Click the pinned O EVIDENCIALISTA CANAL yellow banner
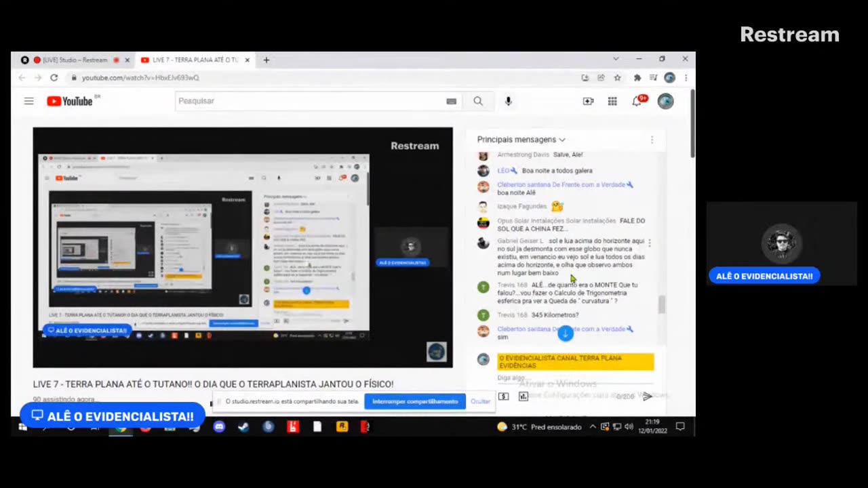The height and width of the screenshot is (488, 868). [576, 362]
